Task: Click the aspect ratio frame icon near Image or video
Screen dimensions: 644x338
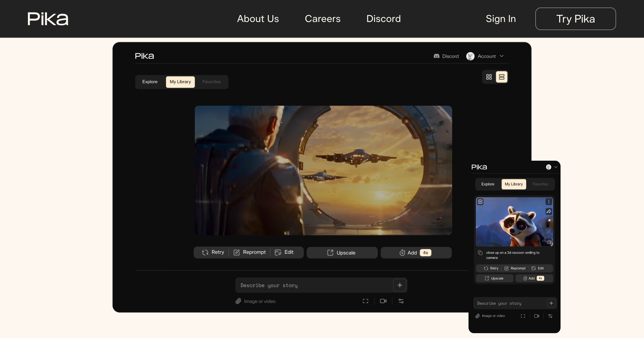Action: click(365, 301)
